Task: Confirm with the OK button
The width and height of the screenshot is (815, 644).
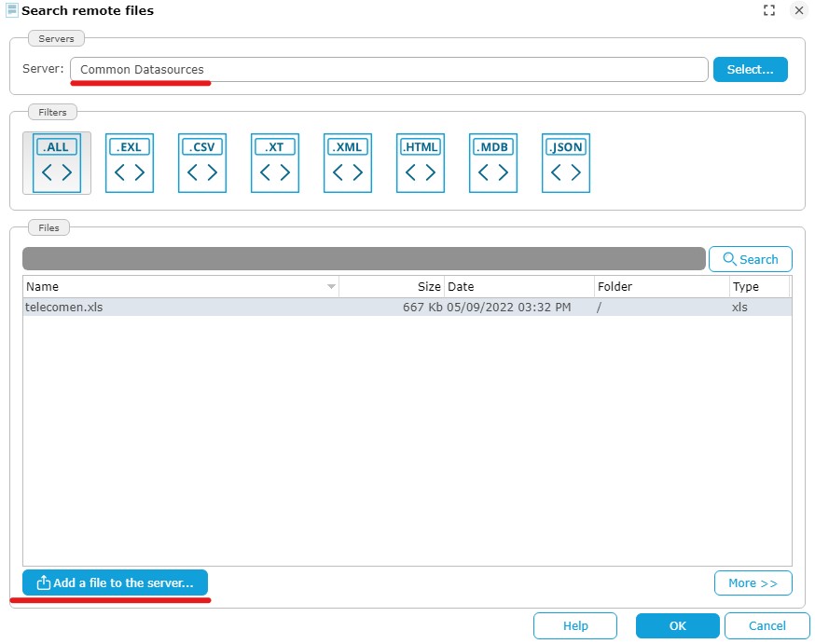Action: pyautogui.click(x=677, y=625)
